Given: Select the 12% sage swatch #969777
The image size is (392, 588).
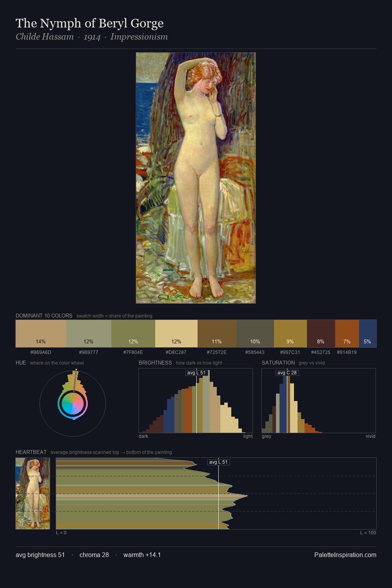Looking at the screenshot, I should coord(89,334).
